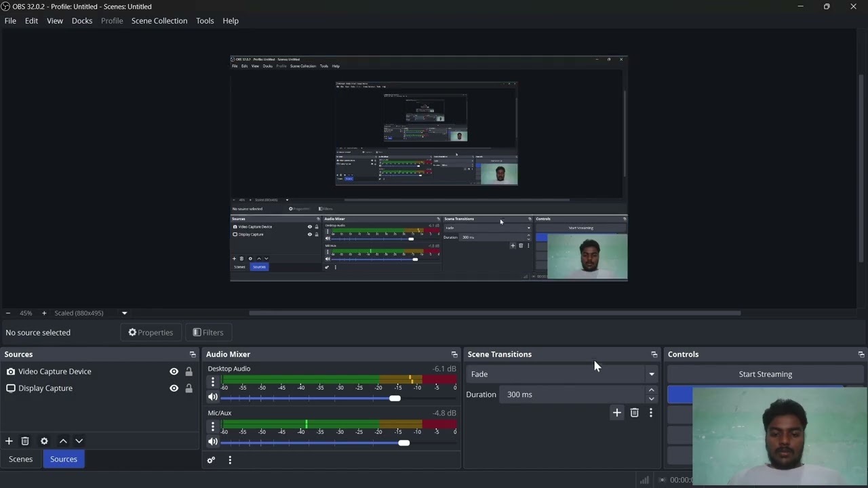
Task: Remove selected source with trash icon
Action: (x=25, y=441)
